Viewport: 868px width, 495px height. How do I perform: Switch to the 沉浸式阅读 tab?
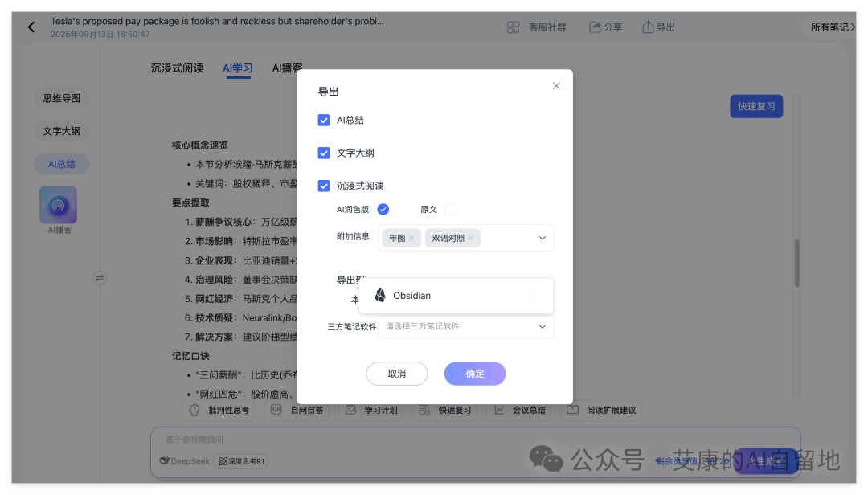[x=177, y=68]
